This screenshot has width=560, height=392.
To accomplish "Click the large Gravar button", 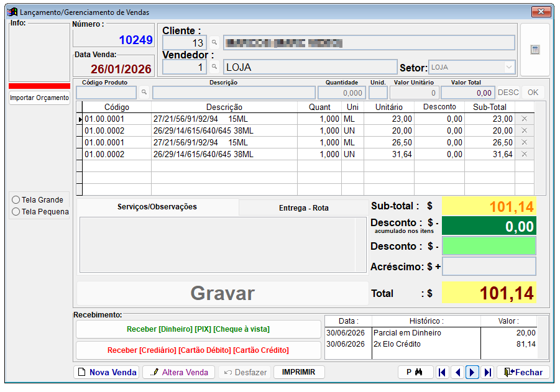I will tap(223, 293).
